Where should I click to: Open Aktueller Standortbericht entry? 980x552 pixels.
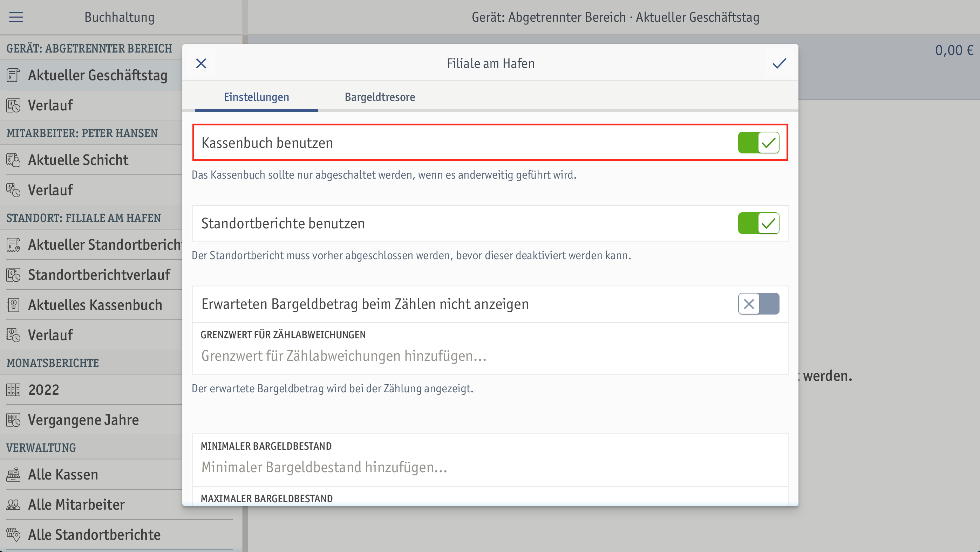105,244
